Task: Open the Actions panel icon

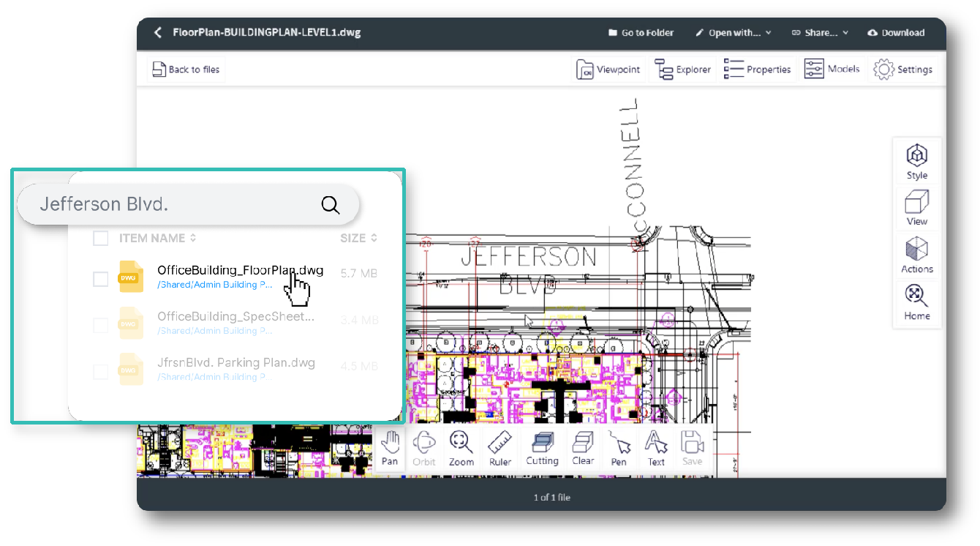Action: [916, 255]
